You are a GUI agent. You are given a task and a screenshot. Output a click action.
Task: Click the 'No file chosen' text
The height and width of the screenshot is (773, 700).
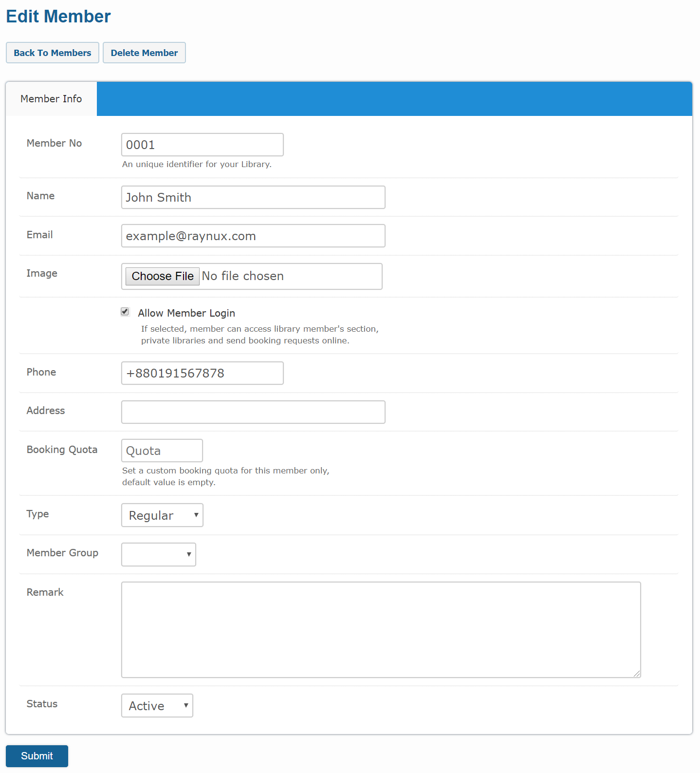[243, 276]
